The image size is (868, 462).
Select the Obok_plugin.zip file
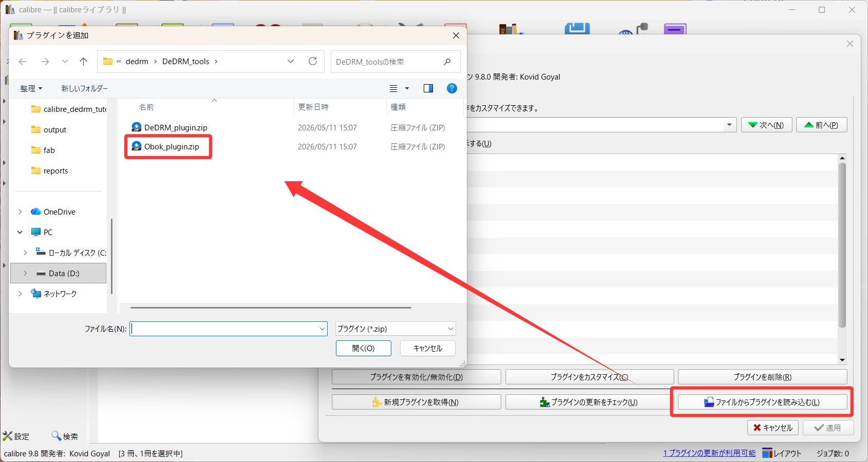point(166,146)
